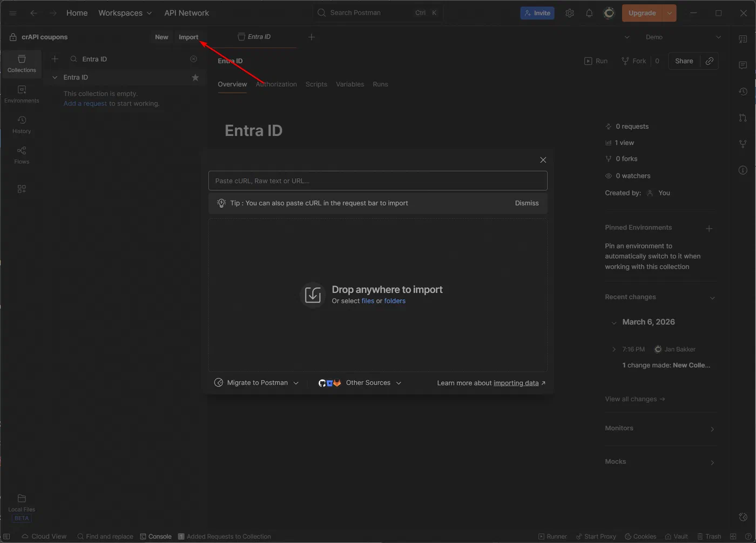Image resolution: width=756 pixels, height=543 pixels.
Task: Click the copy link icon beside Share
Action: (x=710, y=61)
